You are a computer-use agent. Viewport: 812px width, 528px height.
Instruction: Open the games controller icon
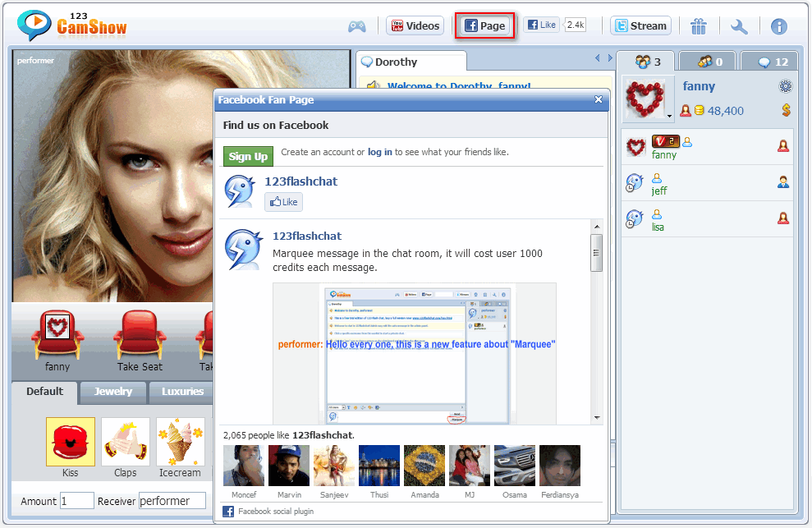click(356, 26)
